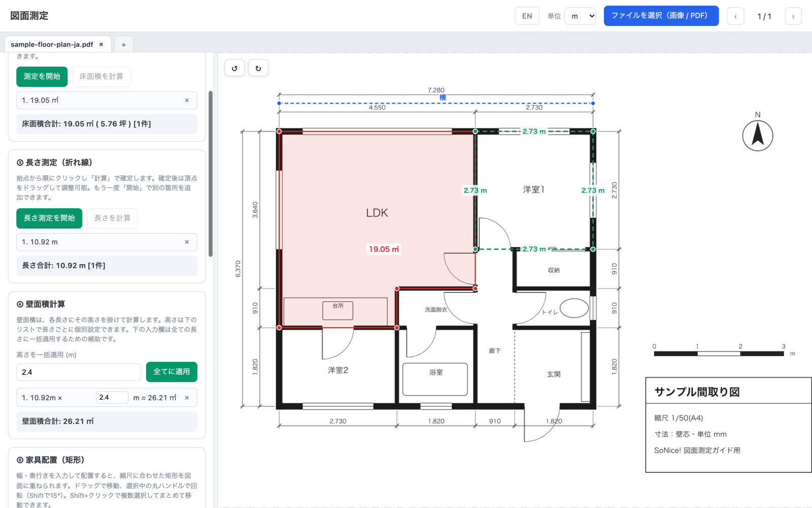812x508 pixels.
Task: Click the bulk height input showing 2.4
Action: pos(79,372)
